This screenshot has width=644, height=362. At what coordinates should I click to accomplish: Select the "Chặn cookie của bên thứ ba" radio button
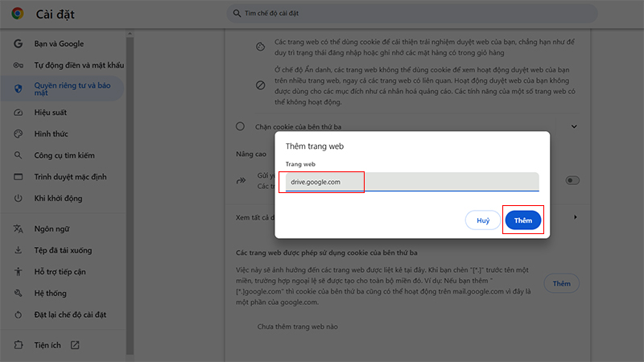(240, 126)
